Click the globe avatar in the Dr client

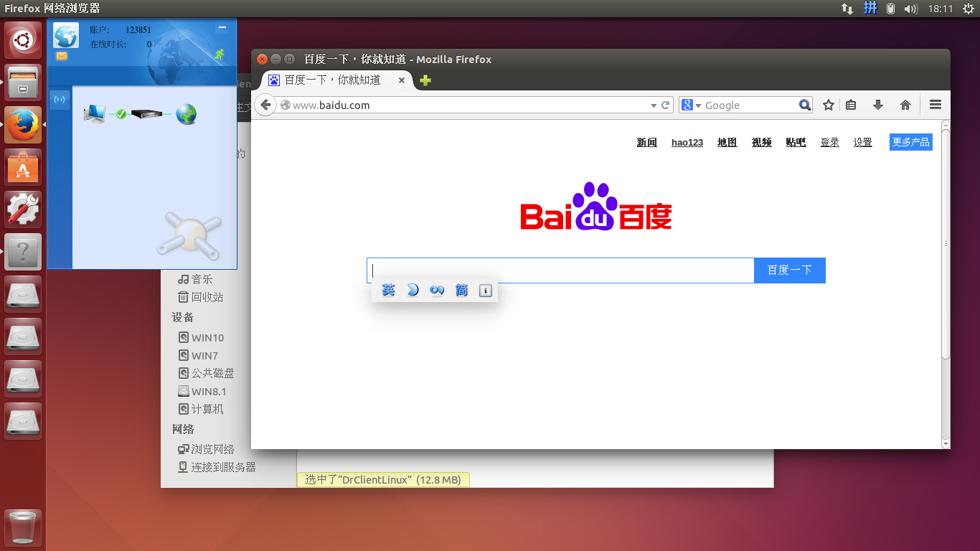[66, 36]
